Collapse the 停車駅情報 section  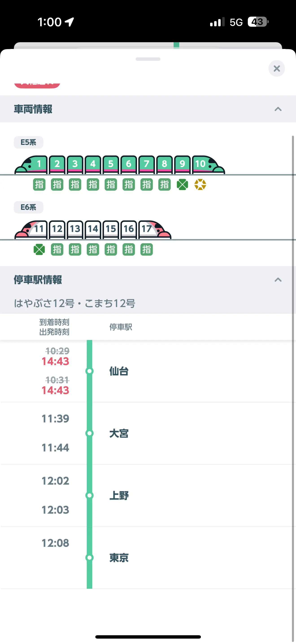coord(278,280)
